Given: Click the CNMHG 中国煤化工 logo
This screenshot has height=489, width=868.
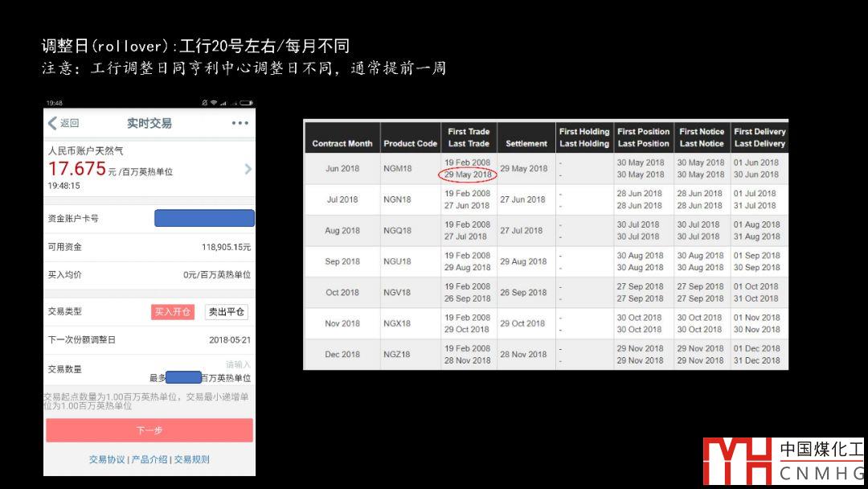Looking at the screenshot, I should (784, 461).
